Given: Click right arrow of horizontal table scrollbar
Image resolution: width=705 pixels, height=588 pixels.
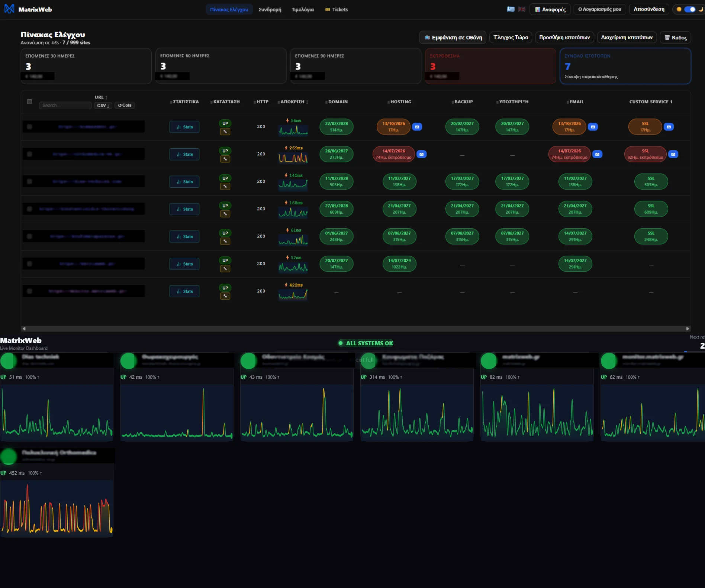Looking at the screenshot, I should coord(688,329).
